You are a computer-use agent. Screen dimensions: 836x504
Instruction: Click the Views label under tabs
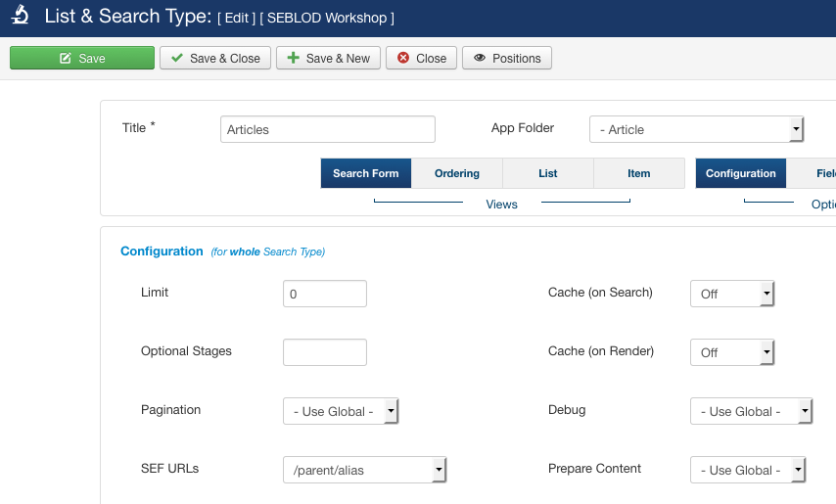point(502,205)
